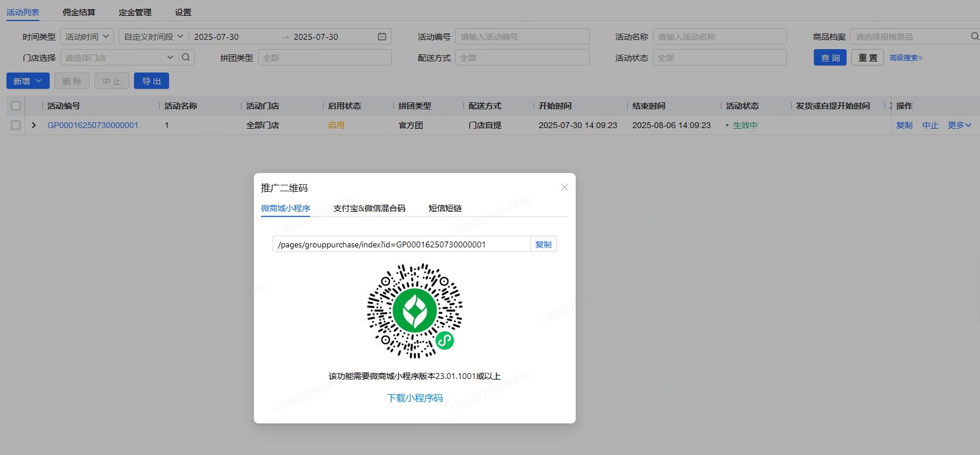Check the GP00016250730000001 row checkbox
The height and width of the screenshot is (455, 980).
(16, 125)
